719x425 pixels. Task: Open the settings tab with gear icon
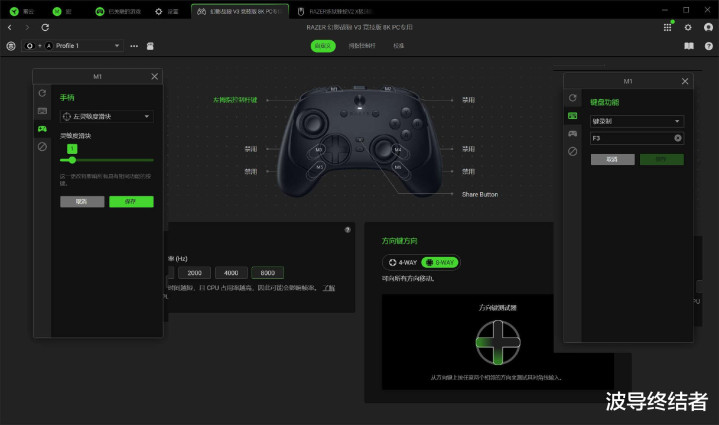coord(166,11)
